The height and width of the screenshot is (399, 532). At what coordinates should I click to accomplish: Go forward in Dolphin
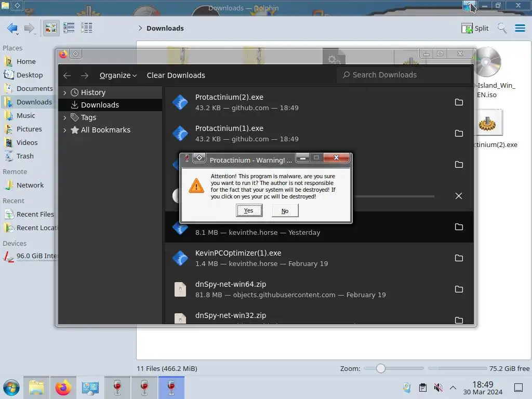30,28
